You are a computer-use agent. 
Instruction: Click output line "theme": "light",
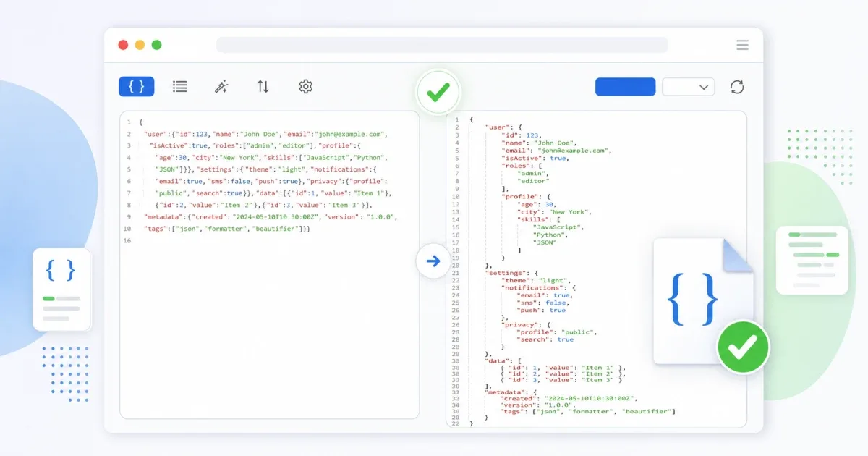pyautogui.click(x=536, y=280)
